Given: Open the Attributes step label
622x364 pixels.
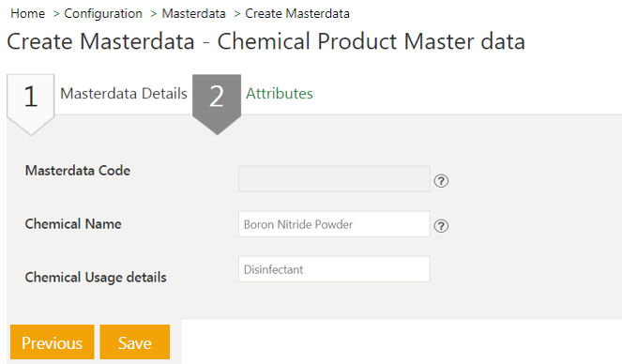Looking at the screenshot, I should (280, 94).
